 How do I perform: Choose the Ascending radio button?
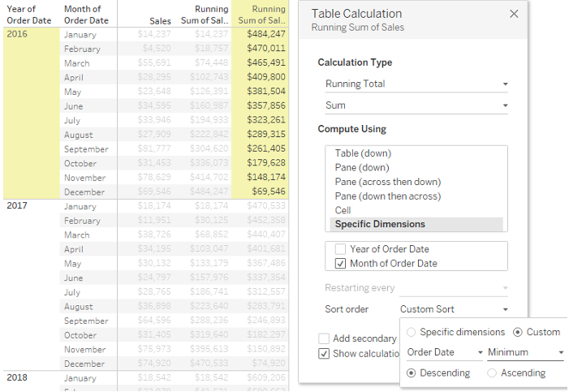[x=492, y=373]
